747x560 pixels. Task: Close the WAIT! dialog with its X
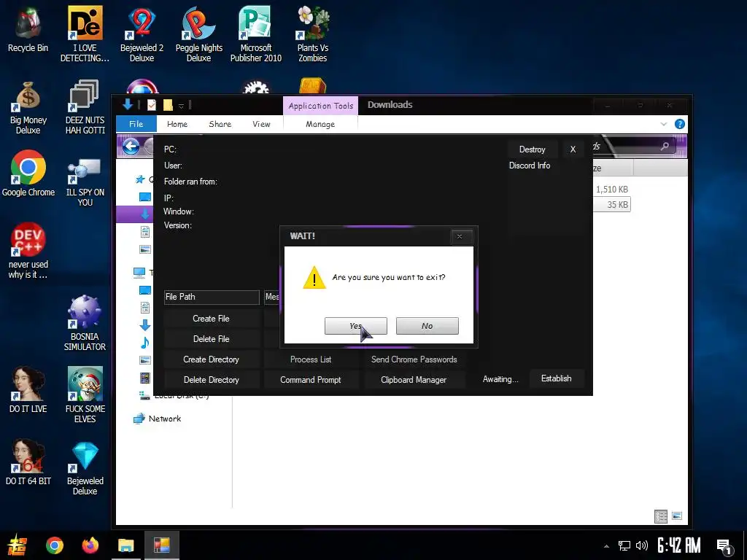tap(460, 236)
